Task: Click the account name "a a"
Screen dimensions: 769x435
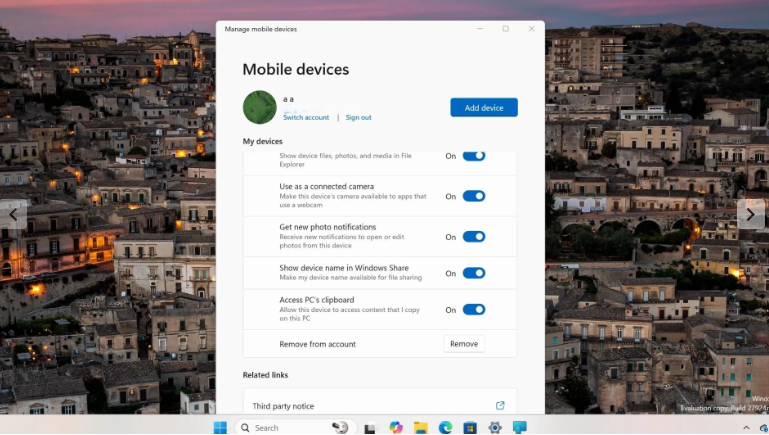Action: pyautogui.click(x=288, y=99)
